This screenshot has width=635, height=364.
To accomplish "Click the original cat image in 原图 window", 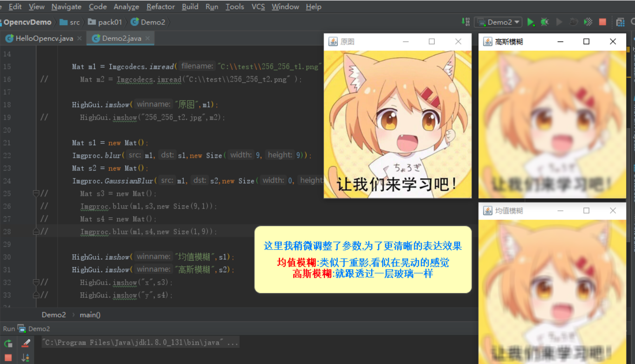I will pos(398,124).
